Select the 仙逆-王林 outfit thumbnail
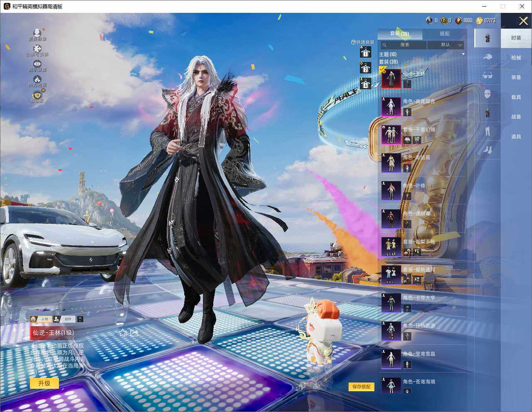This screenshot has width=532, height=412. click(391, 78)
